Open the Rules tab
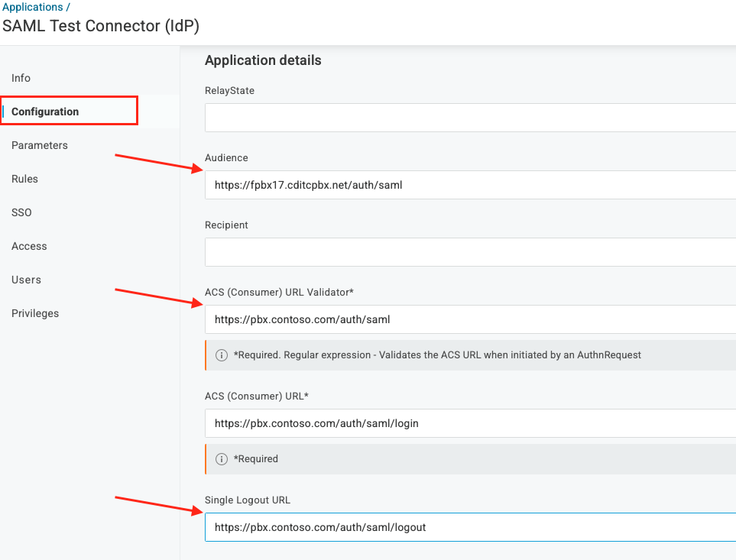Viewport: 736px width, 560px height. [x=24, y=179]
